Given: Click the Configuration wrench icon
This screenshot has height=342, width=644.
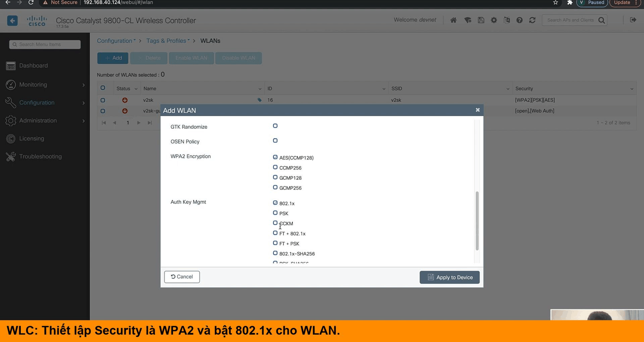Looking at the screenshot, I should (11, 103).
